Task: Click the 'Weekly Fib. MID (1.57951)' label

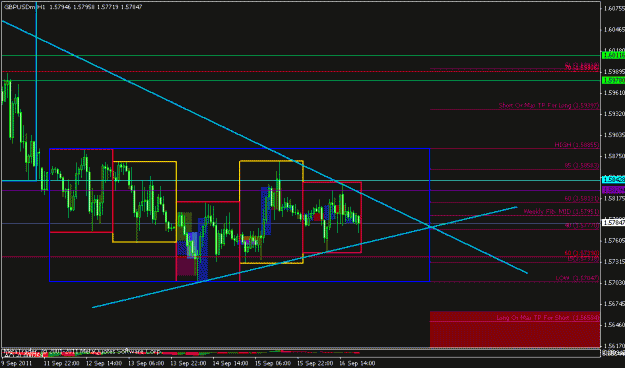Action: tap(561, 211)
